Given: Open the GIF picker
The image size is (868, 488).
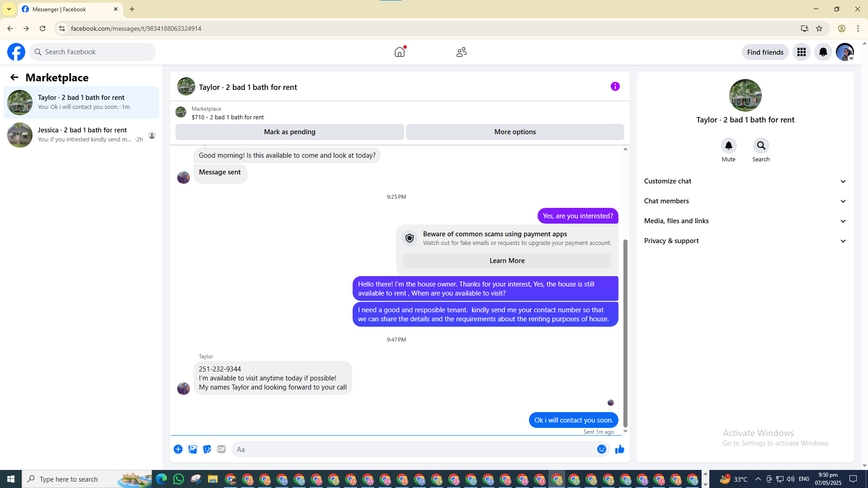Looking at the screenshot, I should pyautogui.click(x=221, y=449).
